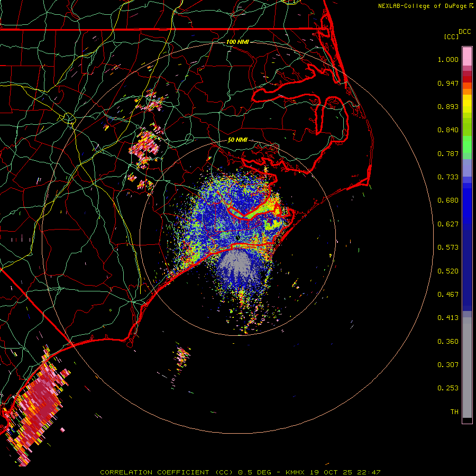Click the DCC label above the color scale
Viewport: 476px width, 476px height.
pos(464,32)
